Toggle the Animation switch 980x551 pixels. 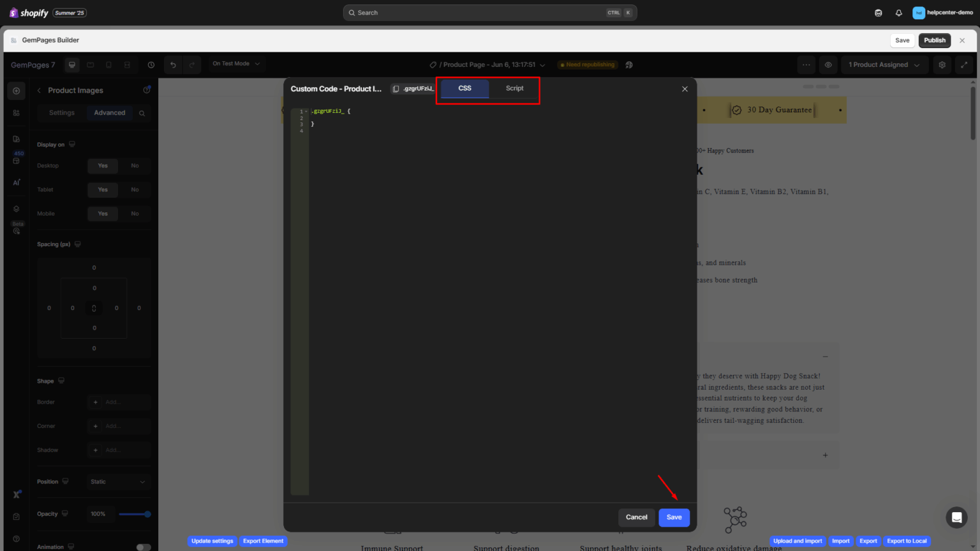tap(142, 547)
